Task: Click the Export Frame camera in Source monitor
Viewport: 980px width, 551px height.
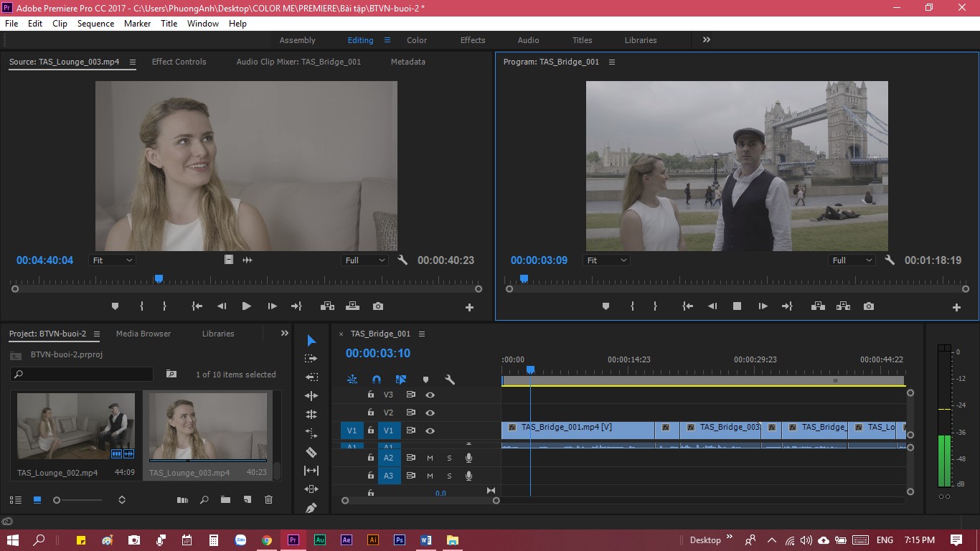Action: 378,306
